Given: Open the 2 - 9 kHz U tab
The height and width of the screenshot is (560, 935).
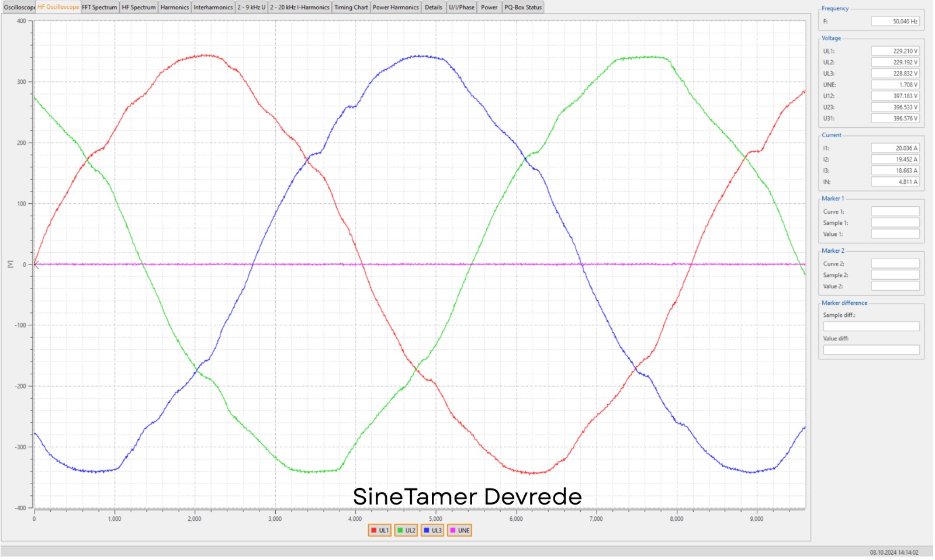Looking at the screenshot, I should click(x=251, y=8).
